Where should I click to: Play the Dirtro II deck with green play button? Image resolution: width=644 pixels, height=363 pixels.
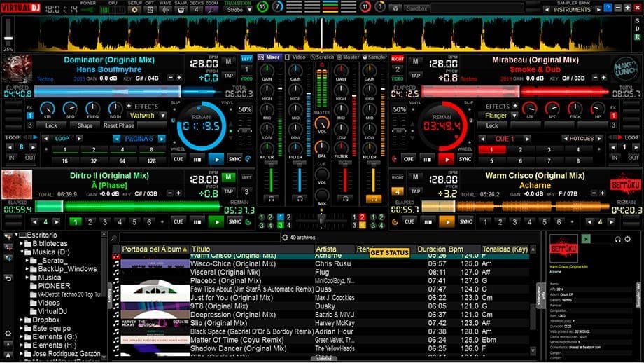pyautogui.click(x=216, y=222)
